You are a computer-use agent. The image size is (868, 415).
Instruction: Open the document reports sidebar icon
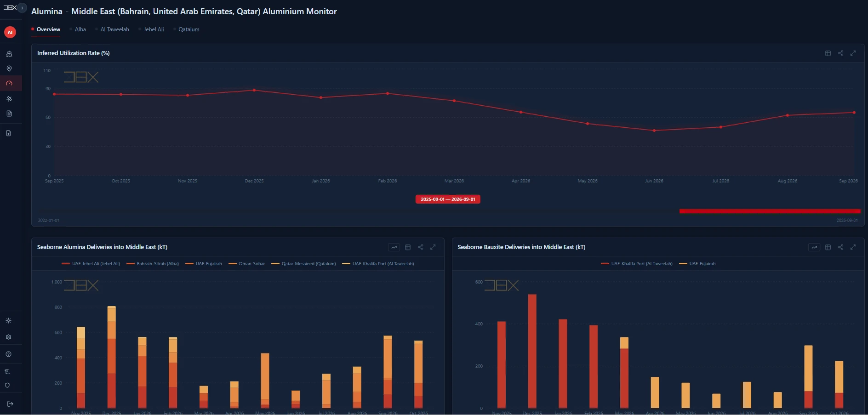point(9,114)
